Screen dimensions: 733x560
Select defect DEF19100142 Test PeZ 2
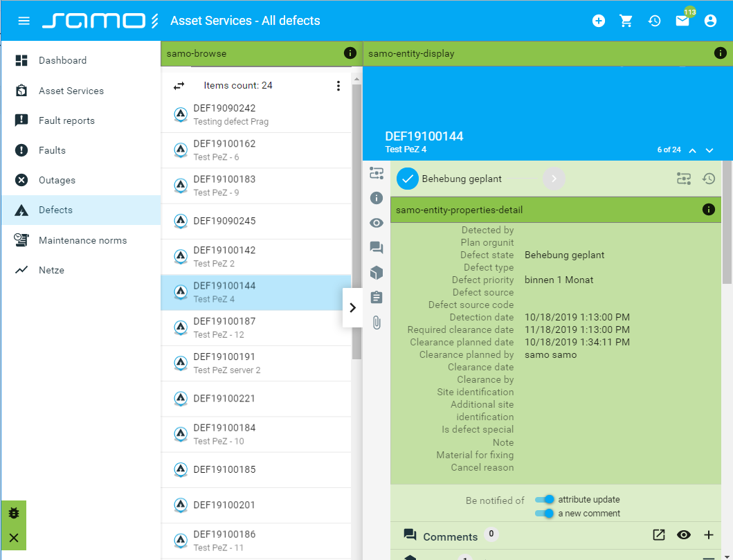(x=255, y=257)
